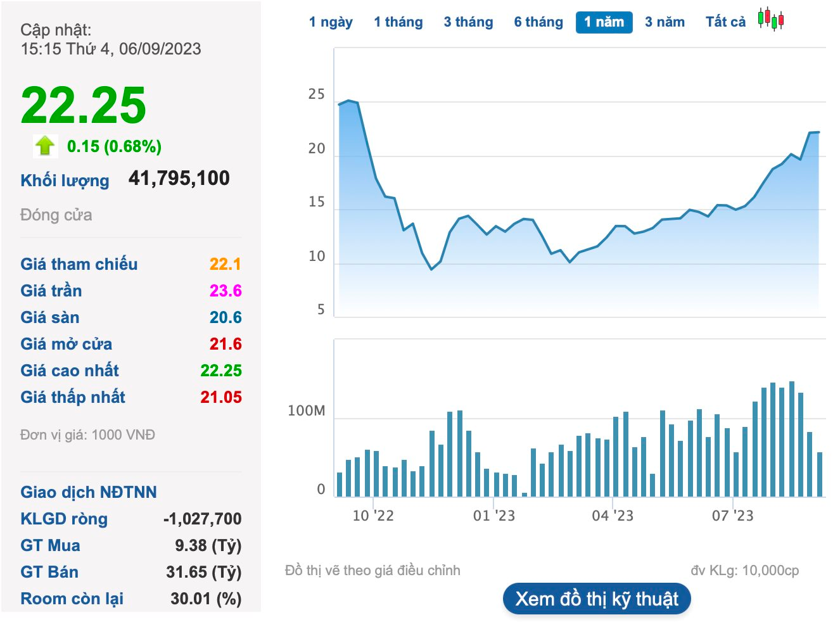Click remaining room value 30.01 (%)
This screenshot has width=840, height=622.
point(206,599)
